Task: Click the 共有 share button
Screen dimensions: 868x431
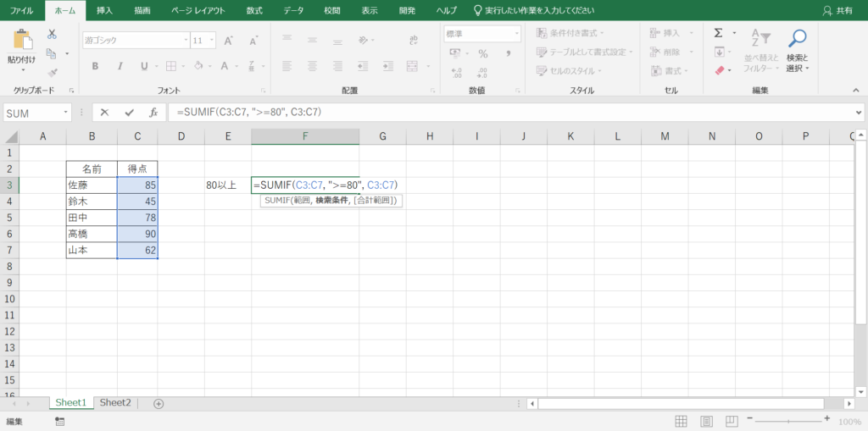Action: [x=837, y=10]
